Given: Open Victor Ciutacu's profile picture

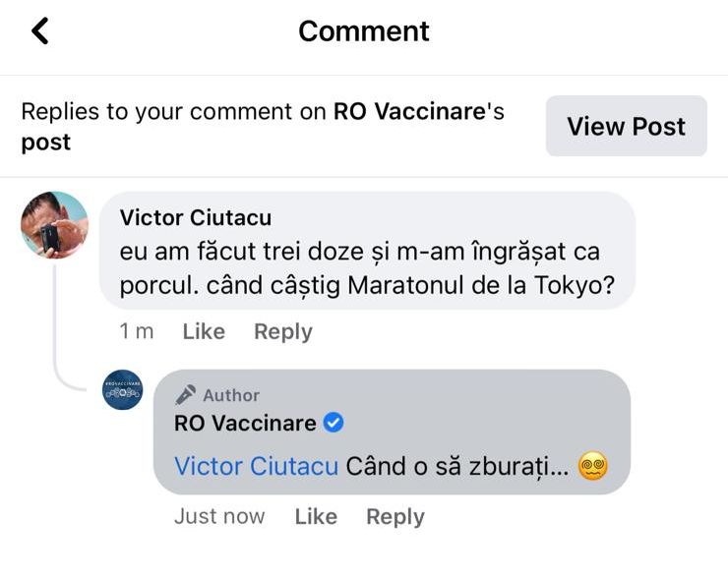Looking at the screenshot, I should (55, 225).
